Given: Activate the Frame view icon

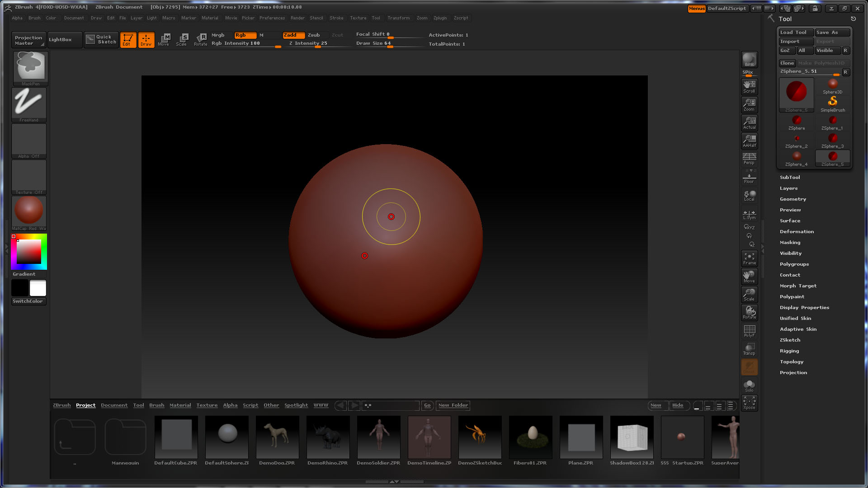Looking at the screenshot, I should (749, 258).
